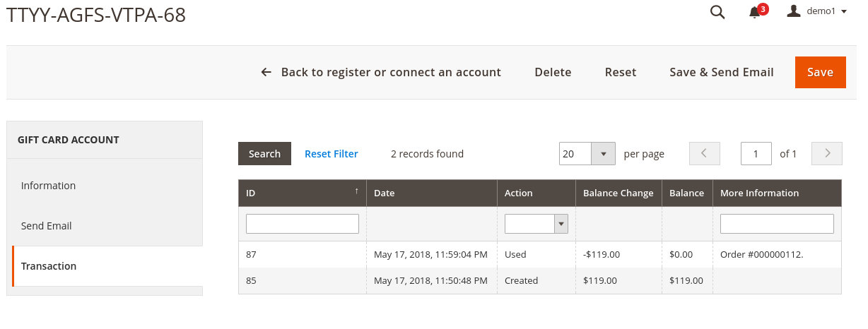The width and height of the screenshot is (868, 329).
Task: Open the Action filter dropdown
Action: click(536, 224)
